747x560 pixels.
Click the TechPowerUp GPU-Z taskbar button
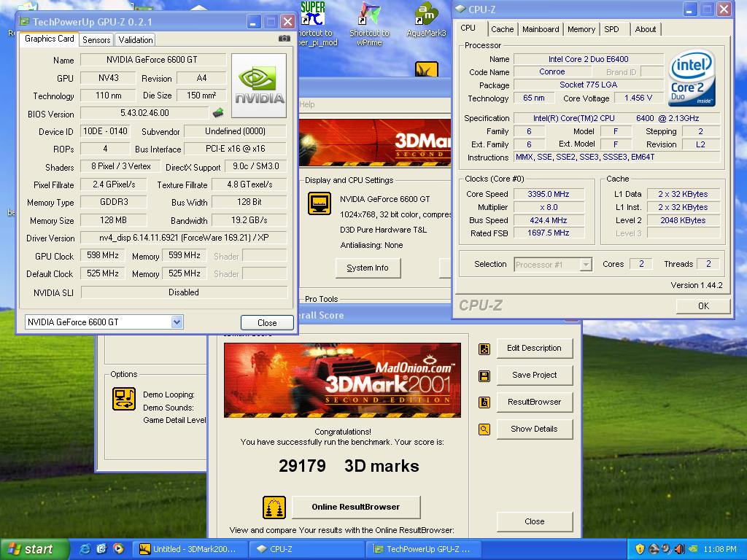[425, 549]
